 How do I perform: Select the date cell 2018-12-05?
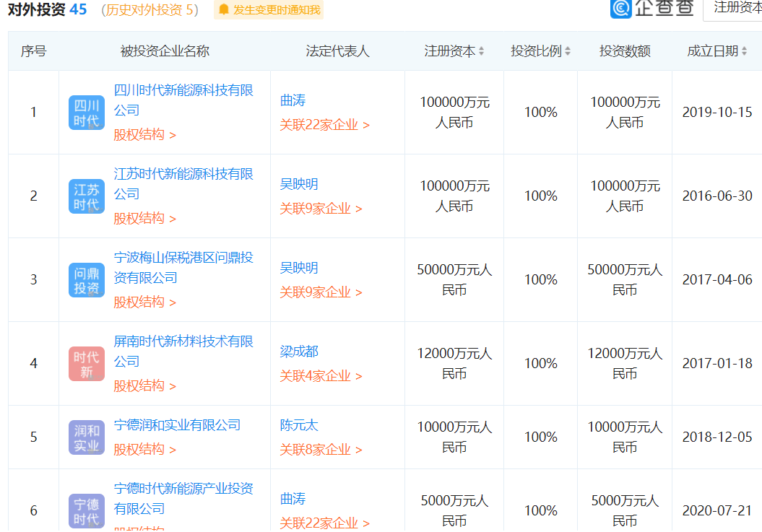click(717, 437)
